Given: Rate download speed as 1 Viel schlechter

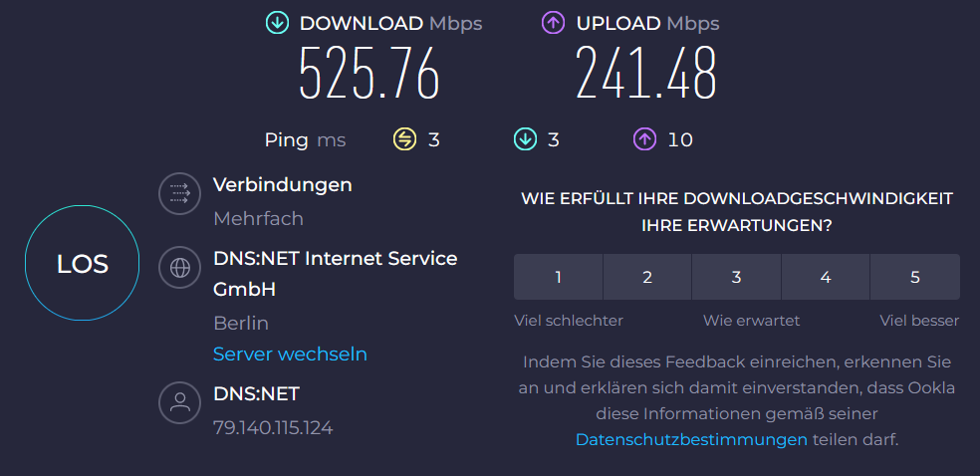Looking at the screenshot, I should [558, 277].
